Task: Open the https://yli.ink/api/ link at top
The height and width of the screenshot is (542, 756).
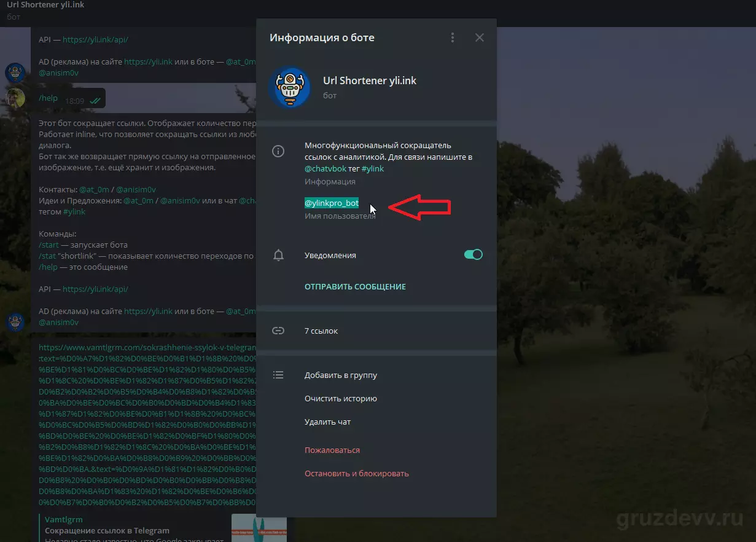Action: click(95, 39)
